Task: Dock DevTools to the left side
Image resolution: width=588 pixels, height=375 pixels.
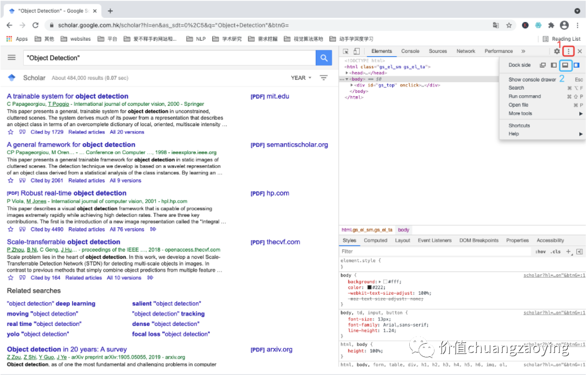Action: point(553,66)
